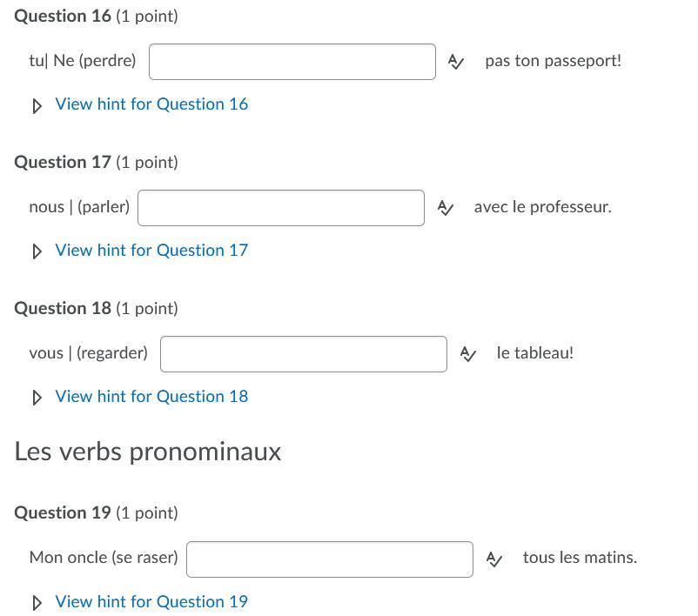This screenshot has width=698, height=616.
Task: Click spell check icon for Question 19
Action: (493, 559)
